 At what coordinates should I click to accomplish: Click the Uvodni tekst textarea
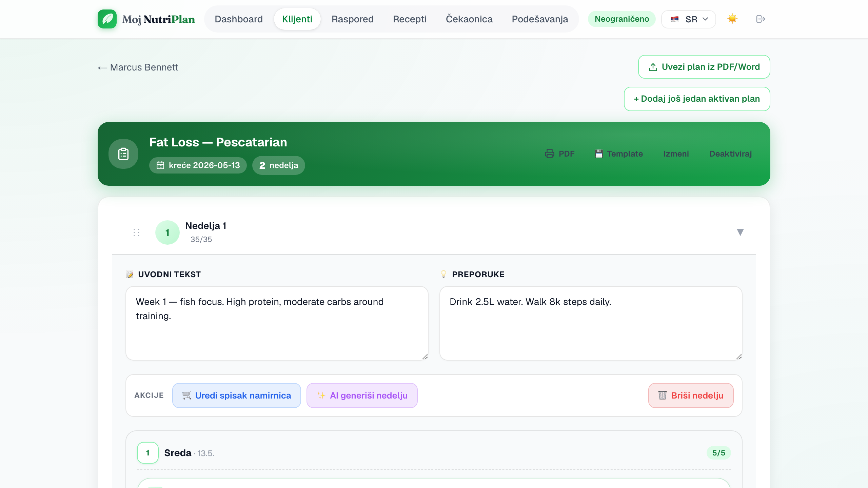[277, 323]
